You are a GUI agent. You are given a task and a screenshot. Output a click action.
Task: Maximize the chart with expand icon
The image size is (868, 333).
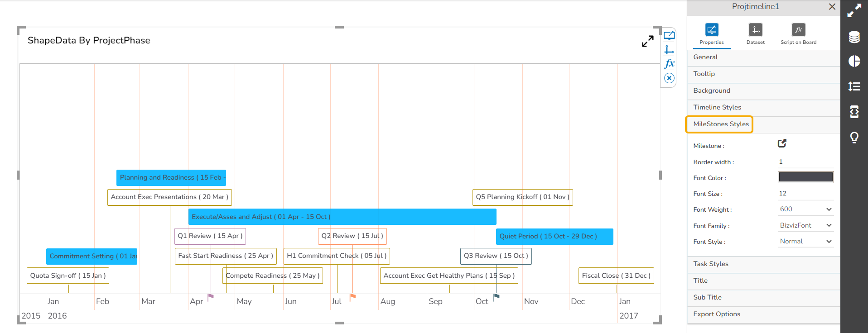[647, 41]
